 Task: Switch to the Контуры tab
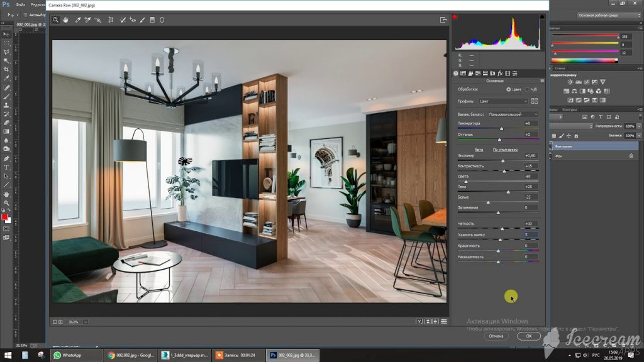[x=569, y=109]
